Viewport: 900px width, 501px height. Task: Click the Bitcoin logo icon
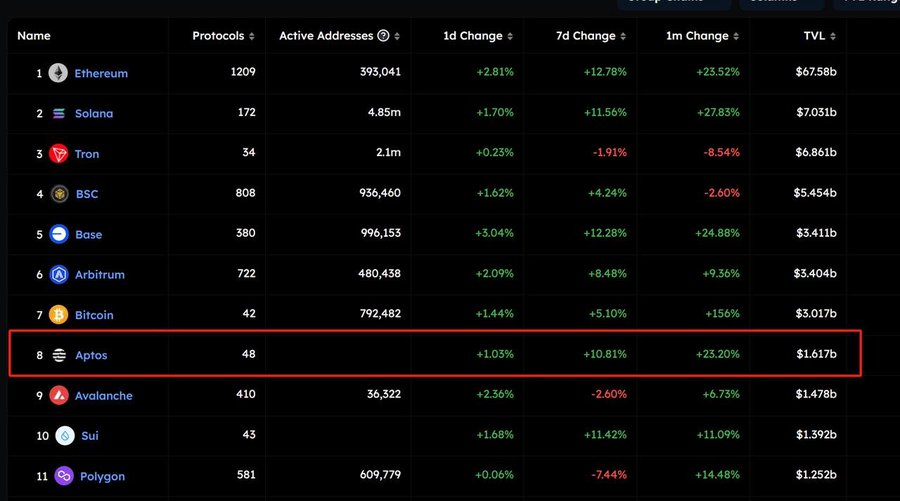coord(59,315)
